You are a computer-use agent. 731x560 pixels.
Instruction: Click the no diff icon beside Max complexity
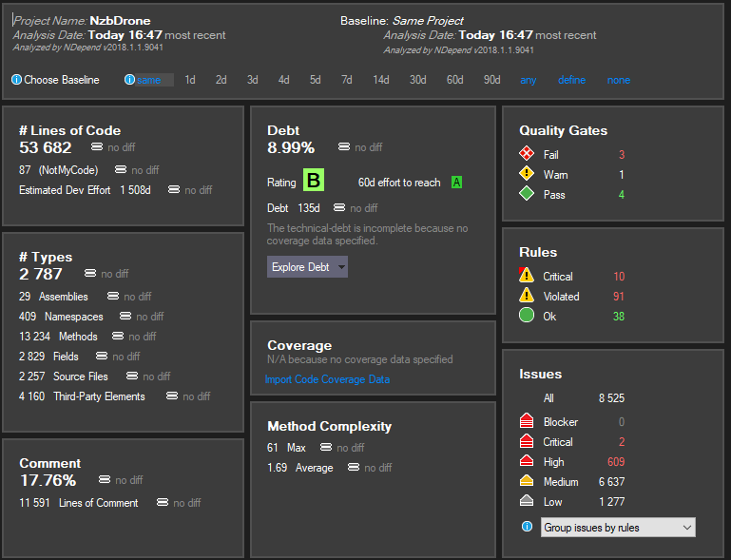pos(326,447)
